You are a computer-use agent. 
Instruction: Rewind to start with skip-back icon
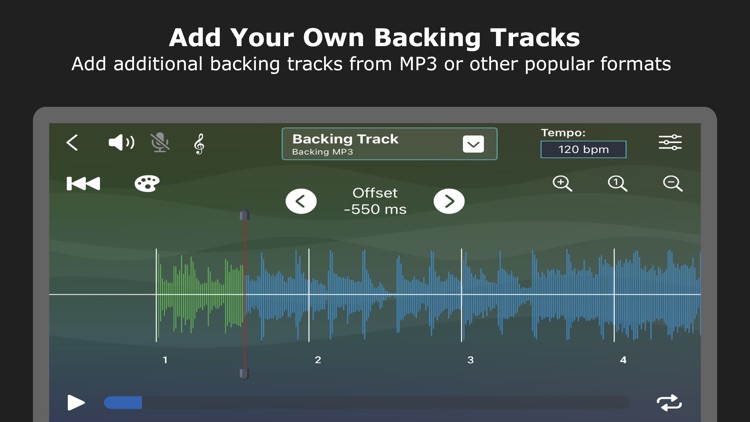pos(84,184)
